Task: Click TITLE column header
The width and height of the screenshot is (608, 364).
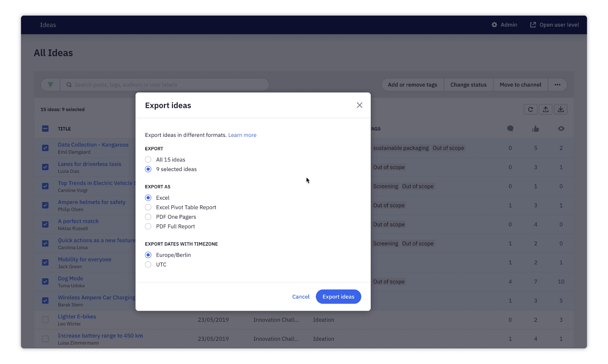Action: (x=64, y=129)
